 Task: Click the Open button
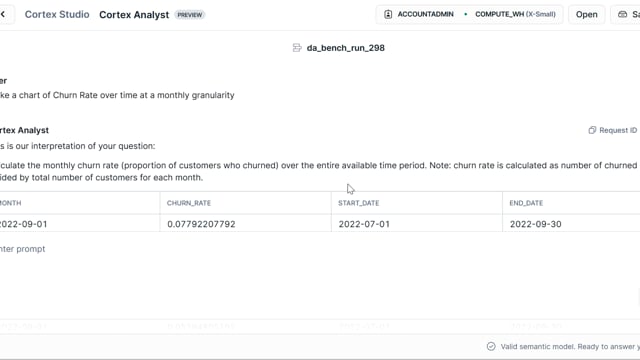(x=587, y=14)
